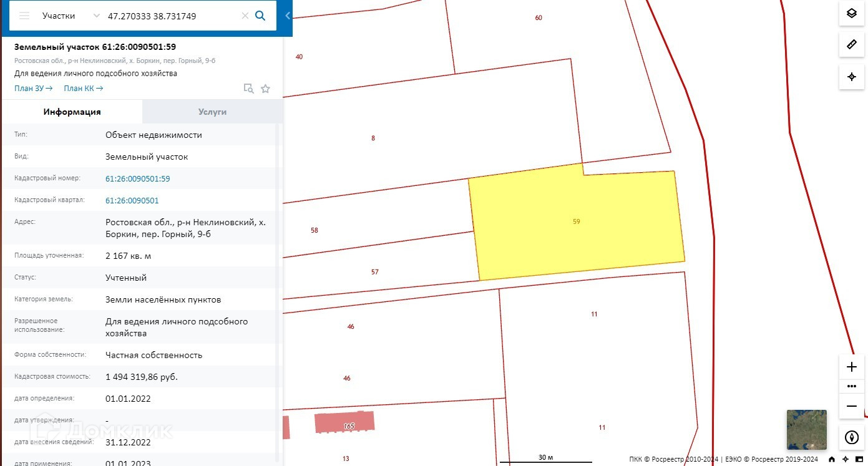Open cadastral quarter 61:26:0090501 link
868x466 pixels.
tap(132, 201)
